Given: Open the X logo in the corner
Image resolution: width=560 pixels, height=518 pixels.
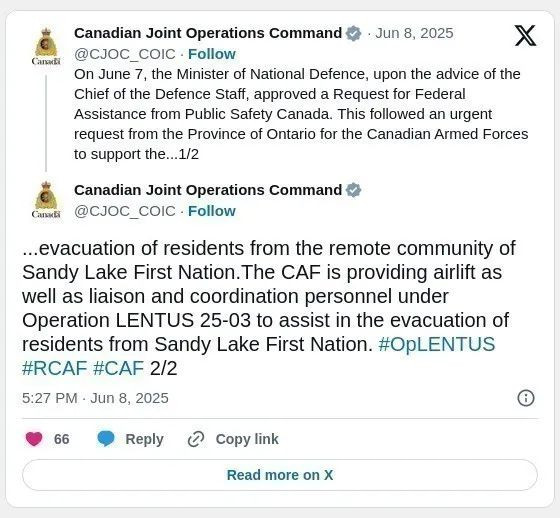Looking at the screenshot, I should [x=525, y=36].
